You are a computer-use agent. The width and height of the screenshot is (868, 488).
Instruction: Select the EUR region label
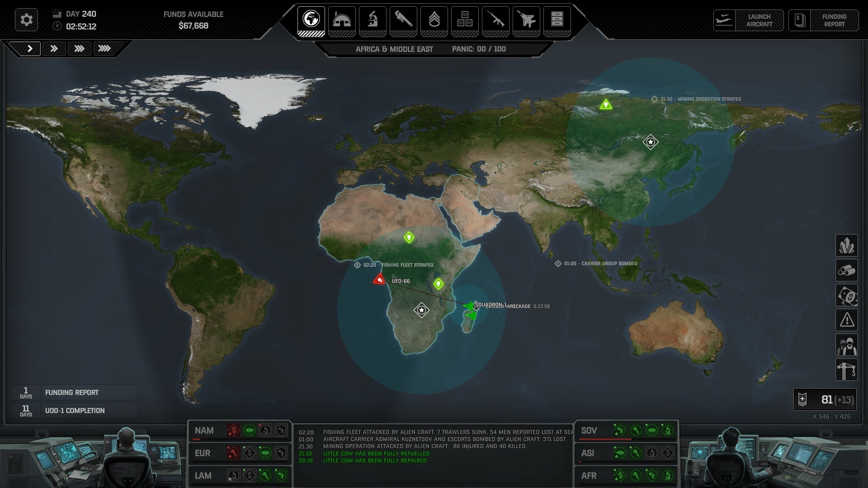[x=203, y=453]
